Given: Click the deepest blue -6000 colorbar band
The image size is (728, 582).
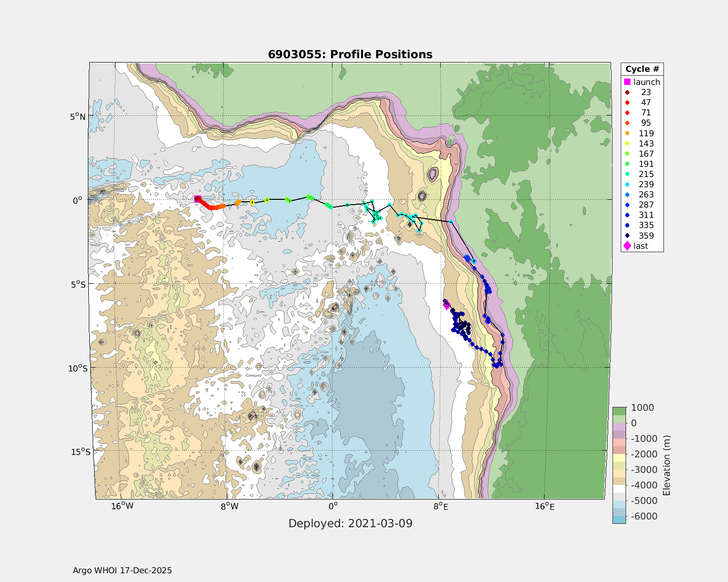Looking at the screenshot, I should (619, 519).
